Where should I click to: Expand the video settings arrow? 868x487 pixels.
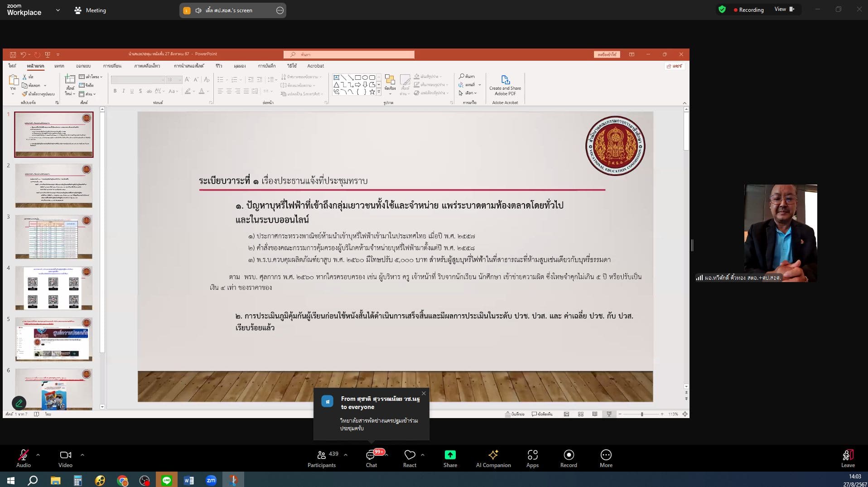click(x=82, y=454)
